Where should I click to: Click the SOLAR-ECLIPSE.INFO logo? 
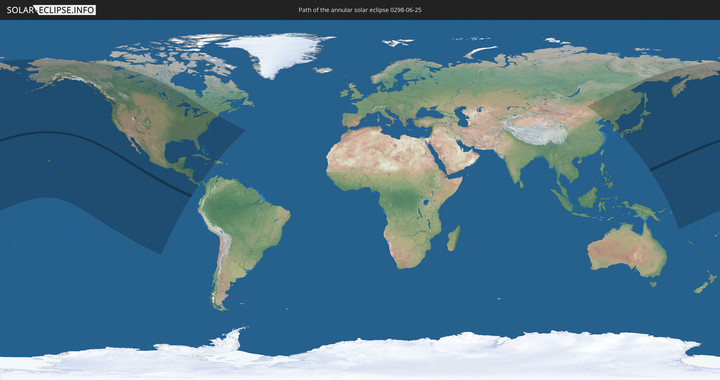(51, 10)
